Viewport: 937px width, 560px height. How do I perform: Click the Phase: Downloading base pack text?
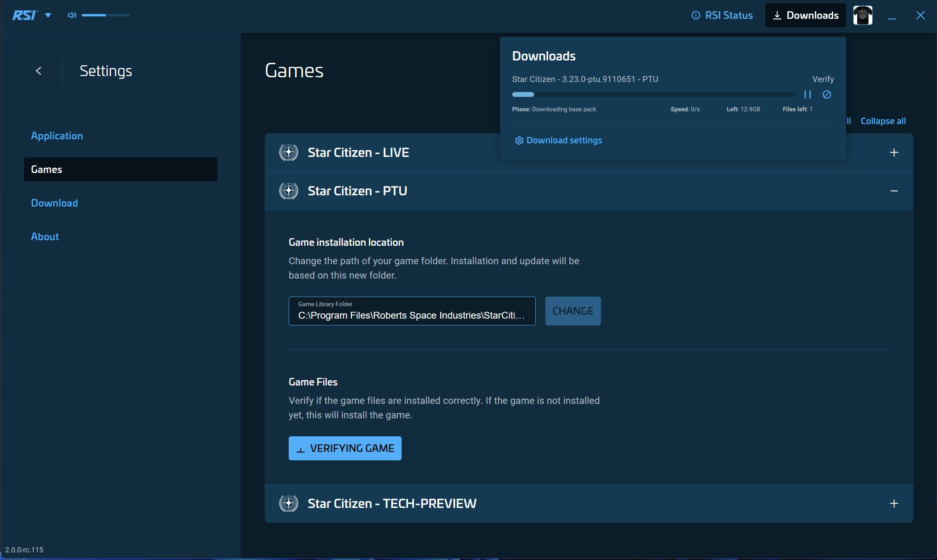(x=554, y=109)
